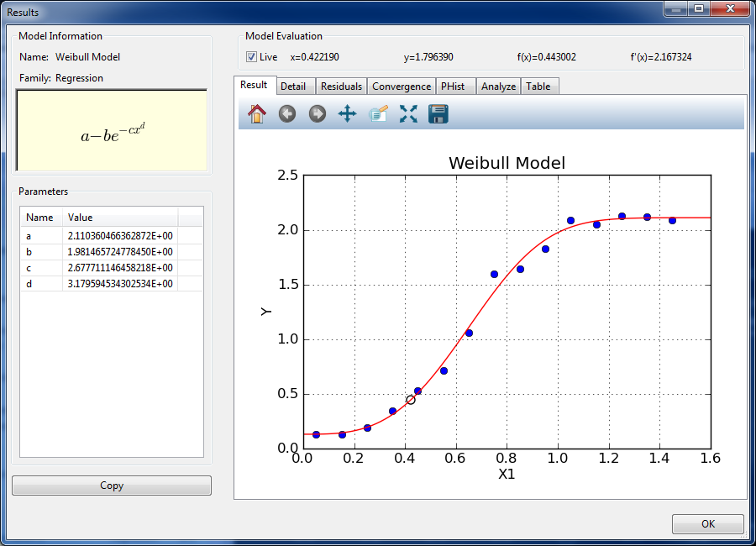Select parameter a value 2.110360466362872E+00

[x=120, y=236]
